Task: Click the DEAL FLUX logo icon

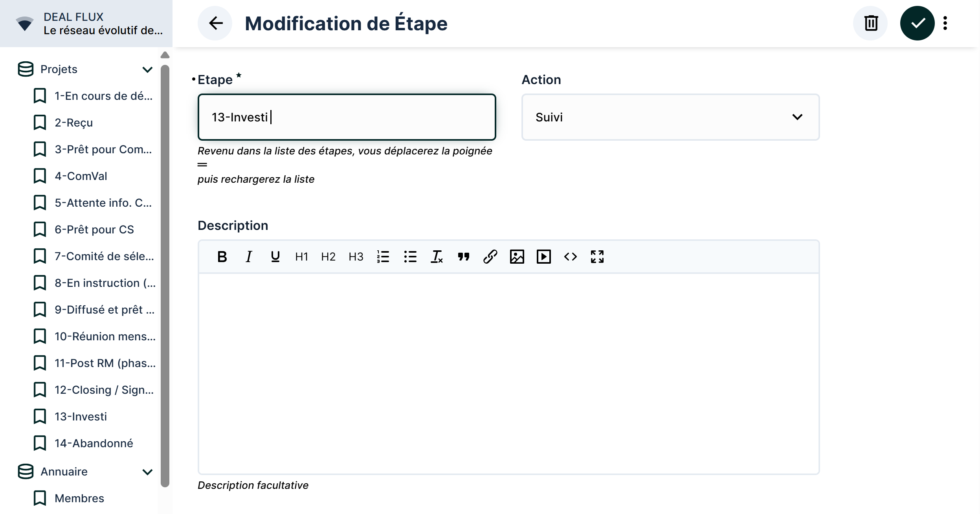Action: coord(24,24)
